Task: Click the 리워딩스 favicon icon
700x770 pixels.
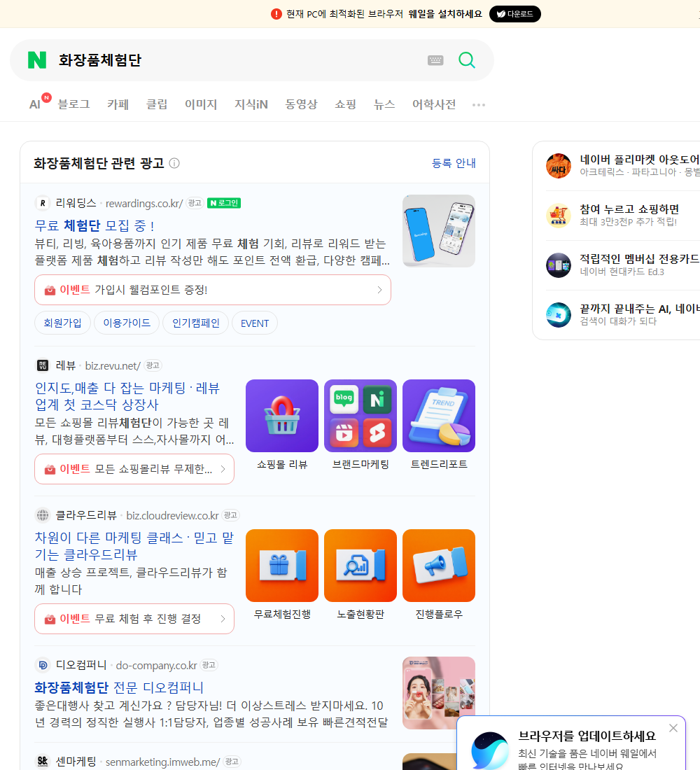Action: pos(43,203)
